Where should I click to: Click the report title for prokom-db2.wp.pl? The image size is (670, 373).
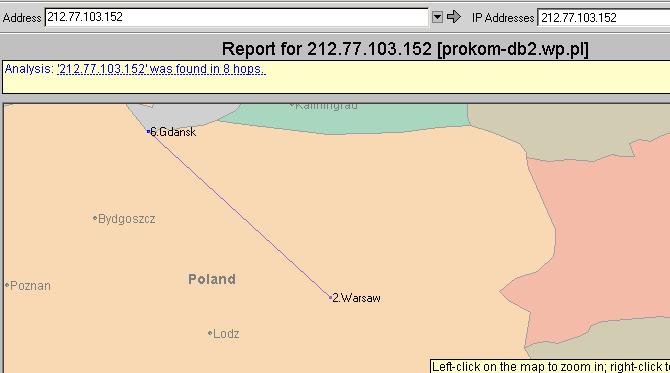[405, 49]
